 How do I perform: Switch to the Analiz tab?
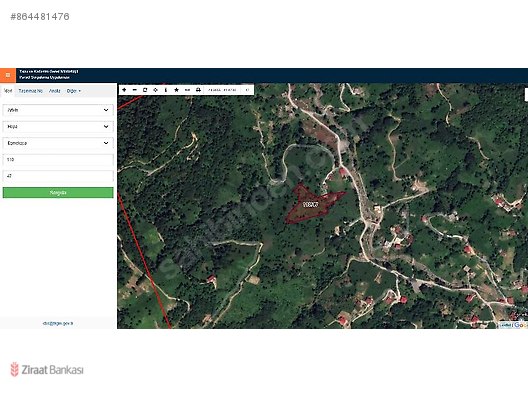coord(55,91)
